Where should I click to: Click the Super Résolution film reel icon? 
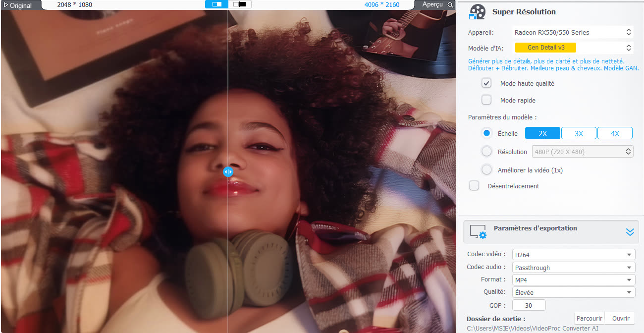(x=477, y=11)
